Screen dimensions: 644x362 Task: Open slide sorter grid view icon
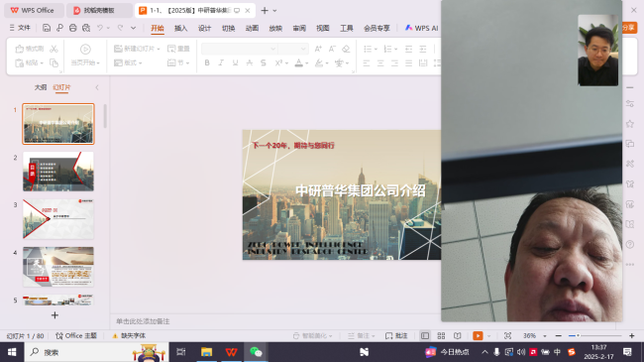[441, 335]
